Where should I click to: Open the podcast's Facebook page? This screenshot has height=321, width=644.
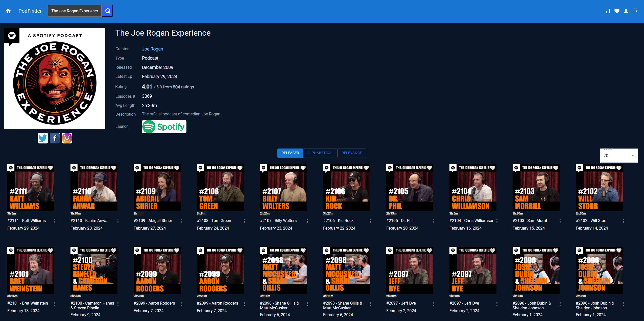point(55,138)
